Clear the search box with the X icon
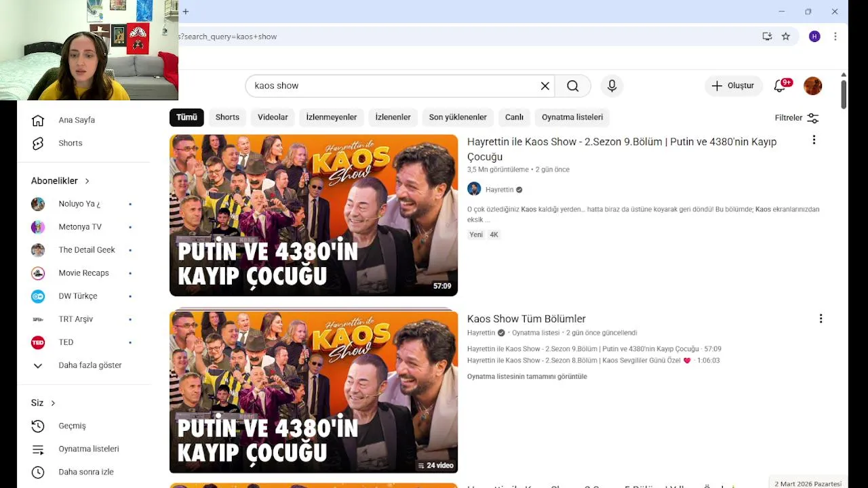Screen dimensions: 868x488 coord(545,86)
